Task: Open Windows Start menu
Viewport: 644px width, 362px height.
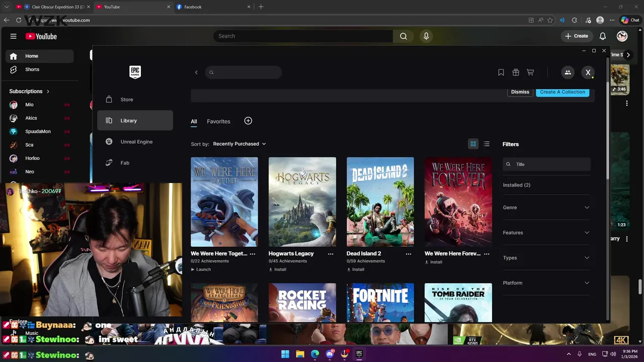Action: point(285,354)
